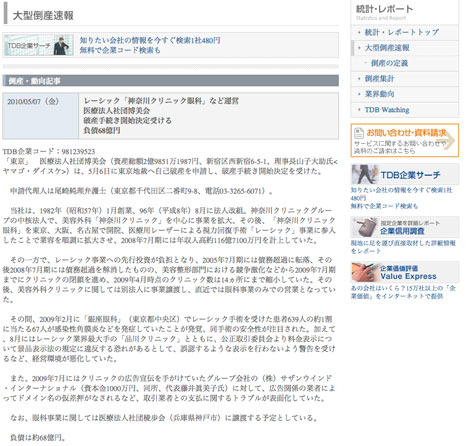Click headline line レーシック「神奈川クリニック眼科」など運営
Viewport: 466px width, 446px height.
(161, 101)
